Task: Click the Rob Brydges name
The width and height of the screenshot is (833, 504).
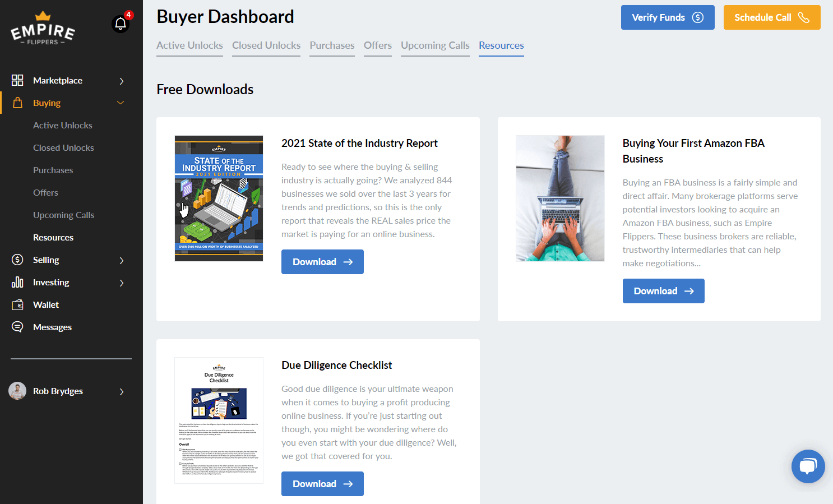Action: 58,391
